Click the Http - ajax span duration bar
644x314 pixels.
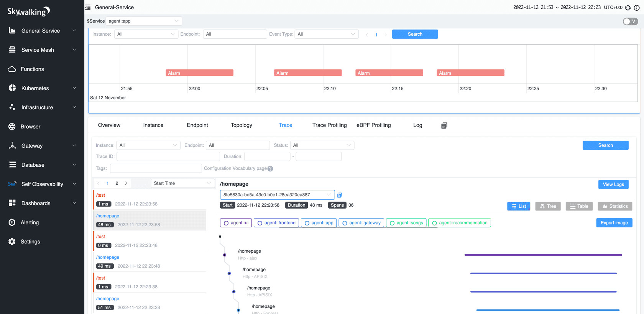543,255
